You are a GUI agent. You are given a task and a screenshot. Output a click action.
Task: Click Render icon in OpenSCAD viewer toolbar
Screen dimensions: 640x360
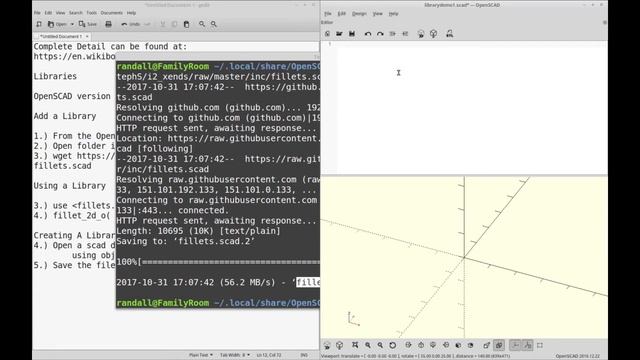click(339, 345)
